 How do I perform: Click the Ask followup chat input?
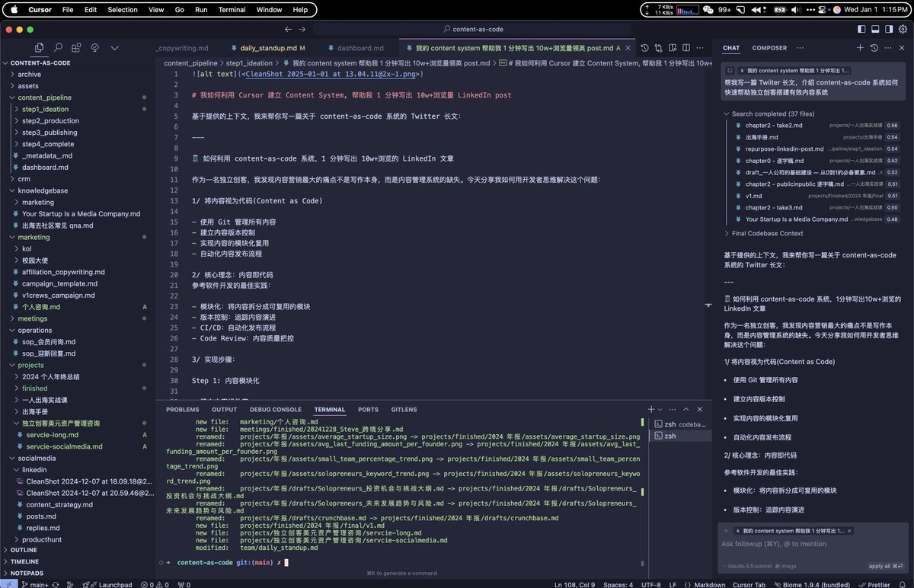pos(814,544)
